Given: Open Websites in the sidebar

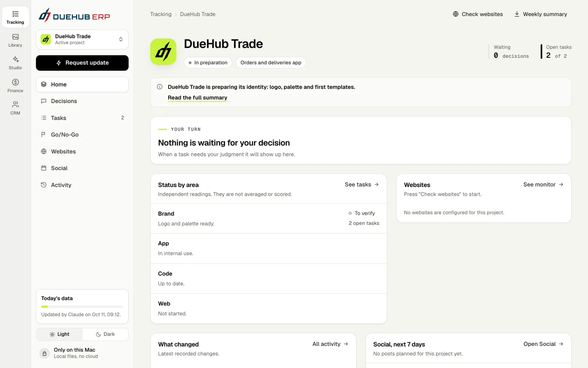Looking at the screenshot, I should [82, 151].
